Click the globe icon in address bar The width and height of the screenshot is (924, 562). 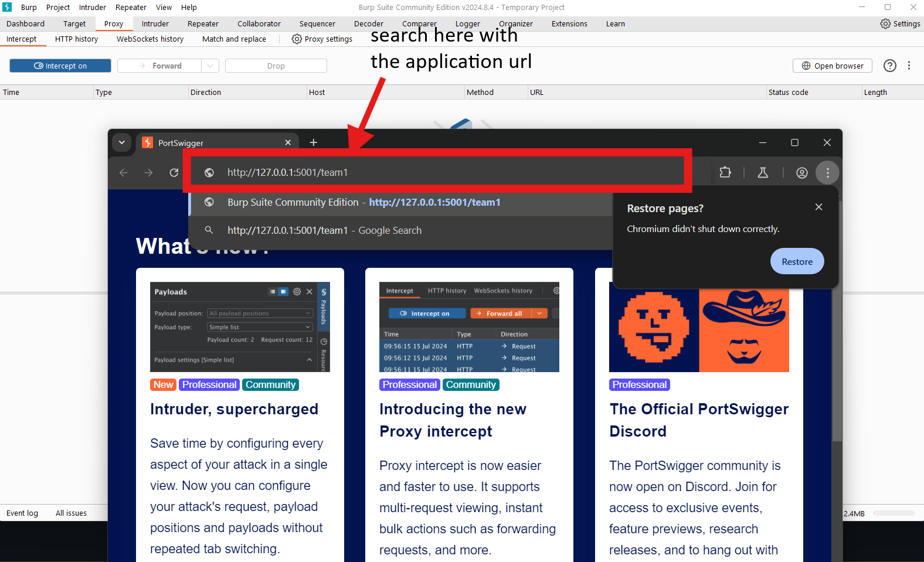pos(209,172)
